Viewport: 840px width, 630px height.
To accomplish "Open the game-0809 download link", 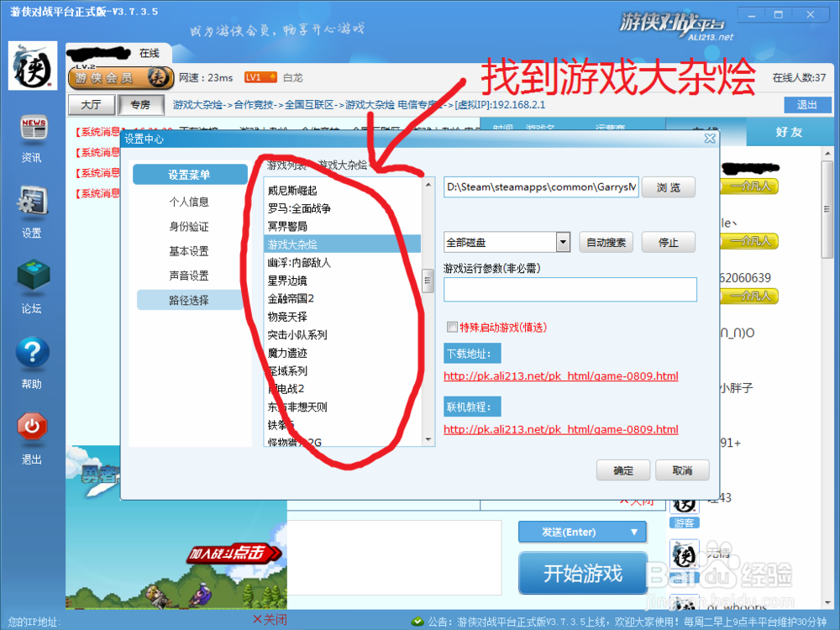I will click(x=560, y=375).
